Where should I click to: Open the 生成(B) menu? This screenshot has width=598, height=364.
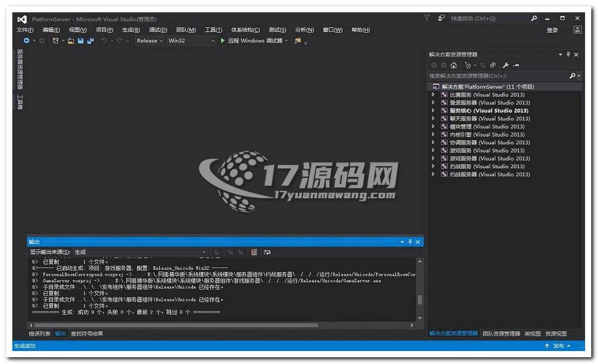click(x=131, y=30)
